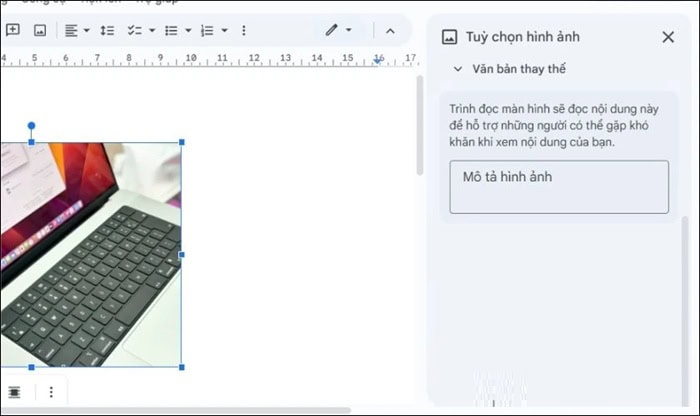Open image options three-dot menu below image
700x416 pixels.
pyautogui.click(x=51, y=392)
